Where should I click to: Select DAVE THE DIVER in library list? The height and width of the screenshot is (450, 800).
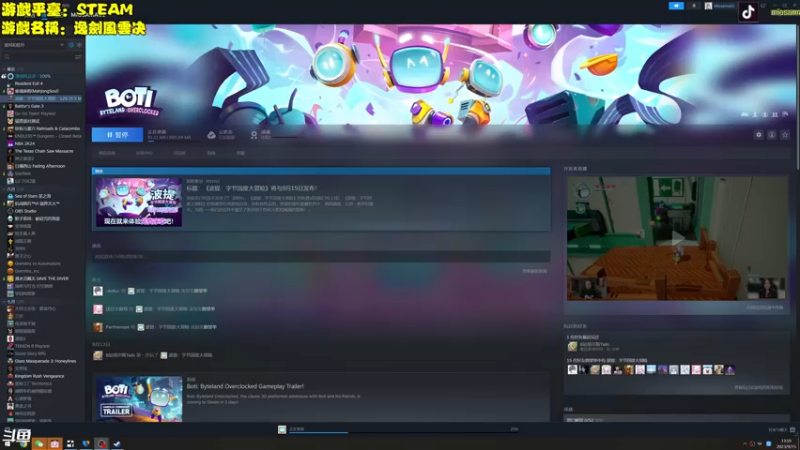[41, 279]
